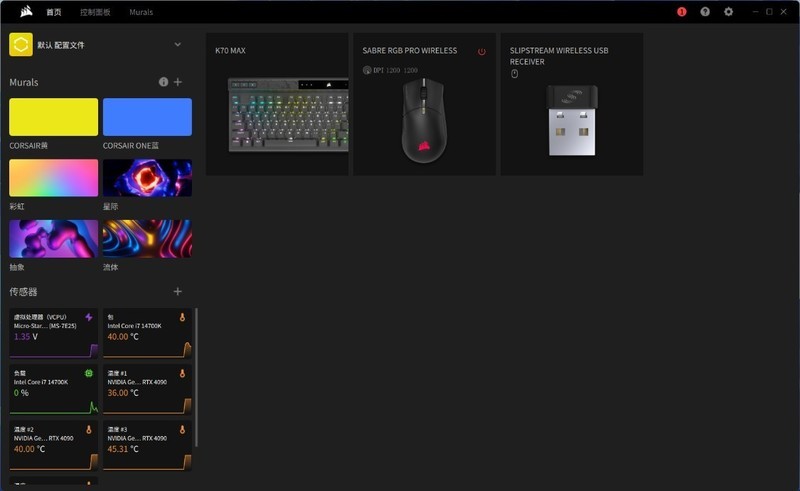Screen dimensions: 800x491
Task: Select the 彩虹 rainbow mural
Action: tap(54, 178)
